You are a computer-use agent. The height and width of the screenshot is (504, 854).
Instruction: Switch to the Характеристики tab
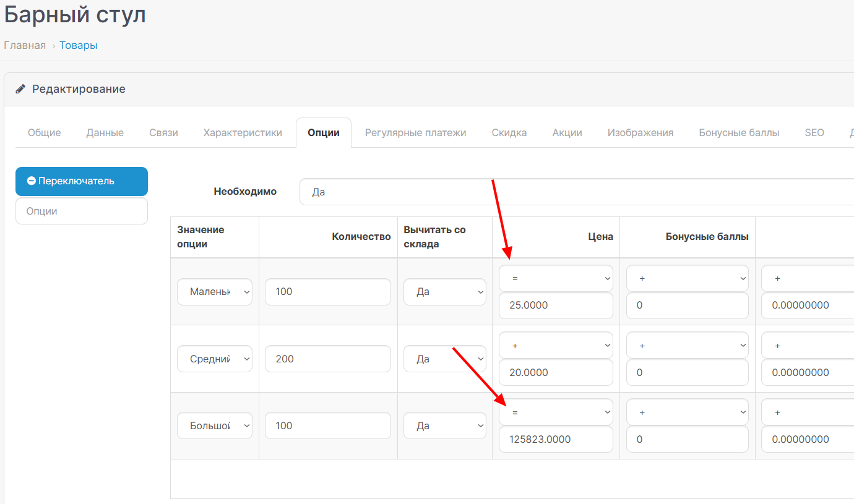pyautogui.click(x=243, y=132)
